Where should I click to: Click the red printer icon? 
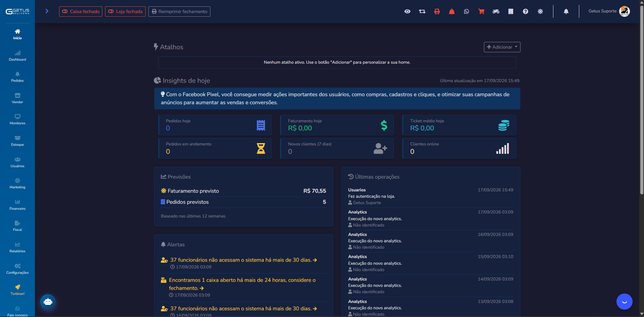[437, 11]
